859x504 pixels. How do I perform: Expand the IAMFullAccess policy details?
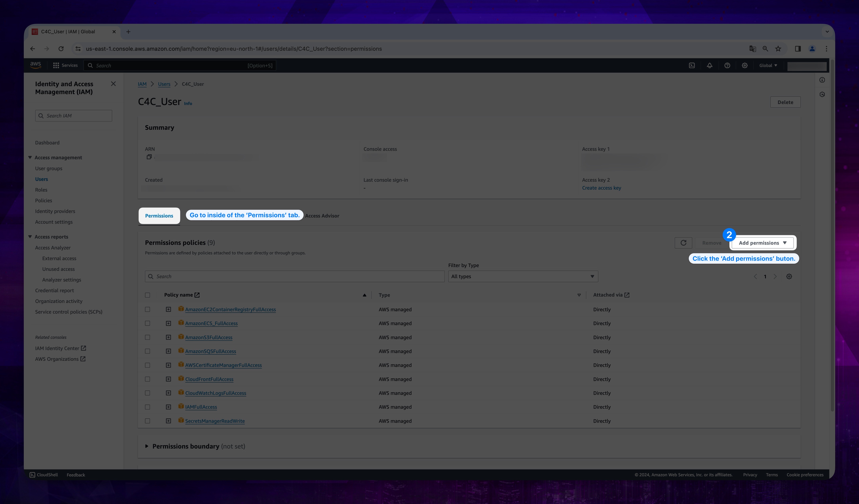tap(168, 407)
